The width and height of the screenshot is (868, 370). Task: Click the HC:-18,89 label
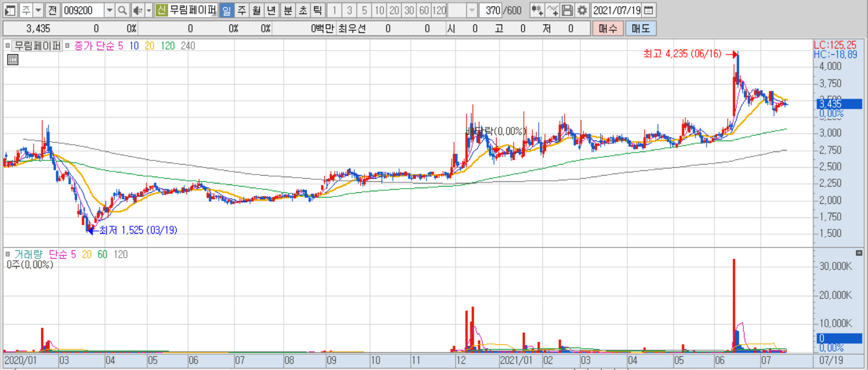point(836,54)
